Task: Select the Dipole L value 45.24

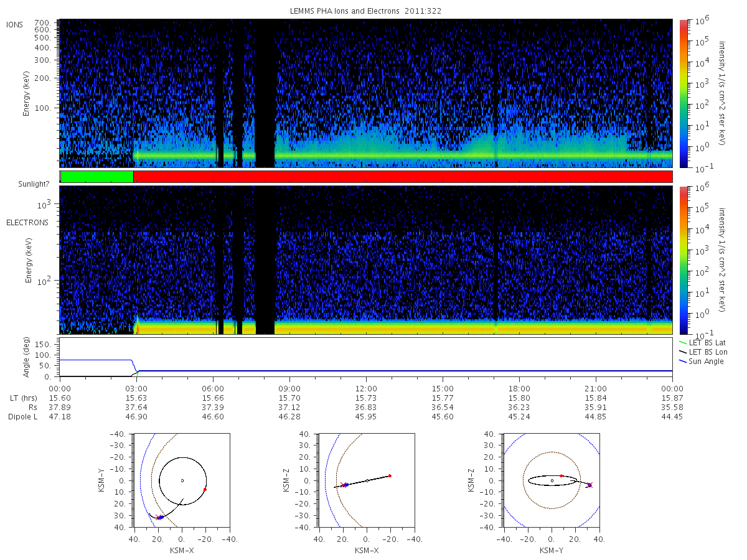Action: click(519, 417)
